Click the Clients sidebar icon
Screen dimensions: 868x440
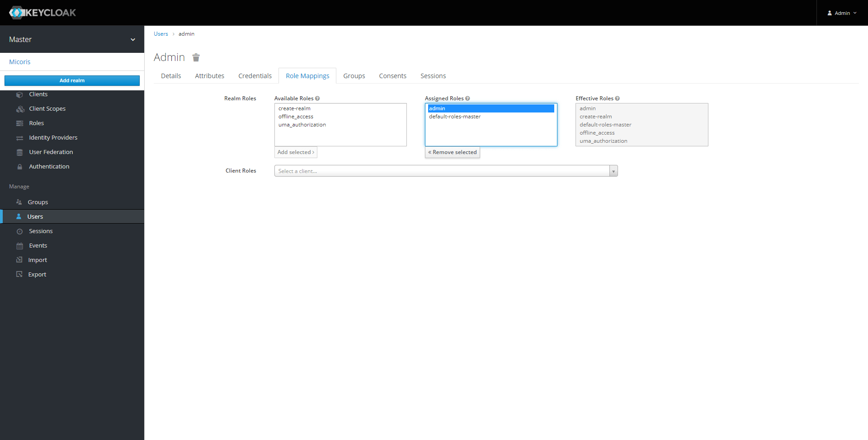(x=19, y=94)
